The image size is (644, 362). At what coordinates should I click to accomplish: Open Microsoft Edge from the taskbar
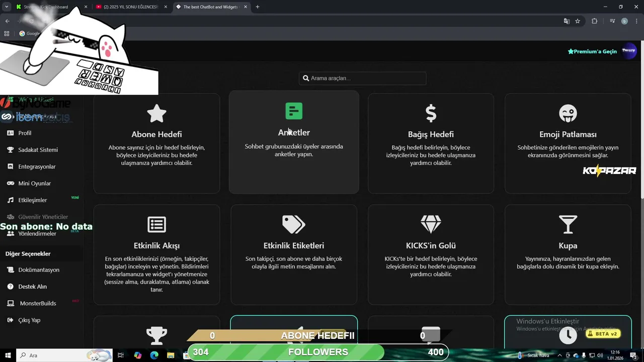tap(154, 355)
